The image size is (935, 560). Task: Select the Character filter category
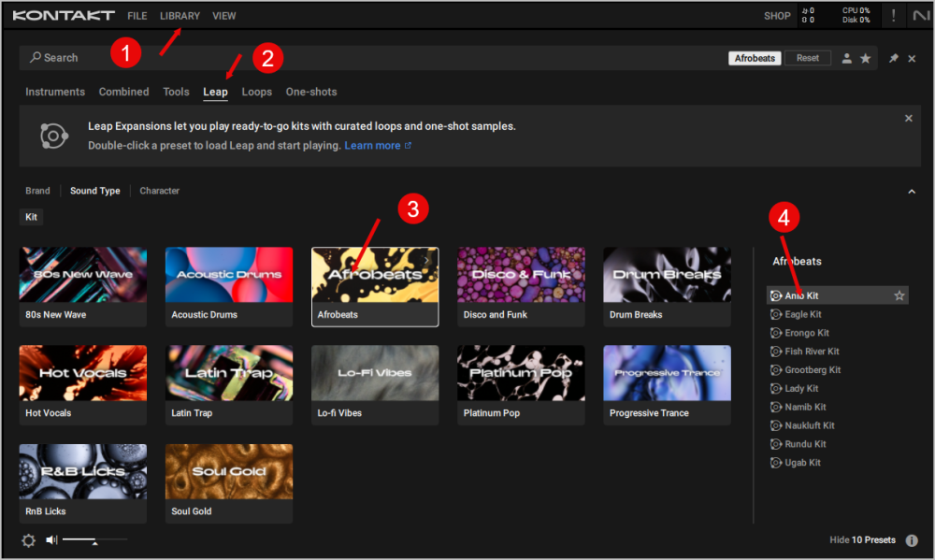click(x=159, y=191)
